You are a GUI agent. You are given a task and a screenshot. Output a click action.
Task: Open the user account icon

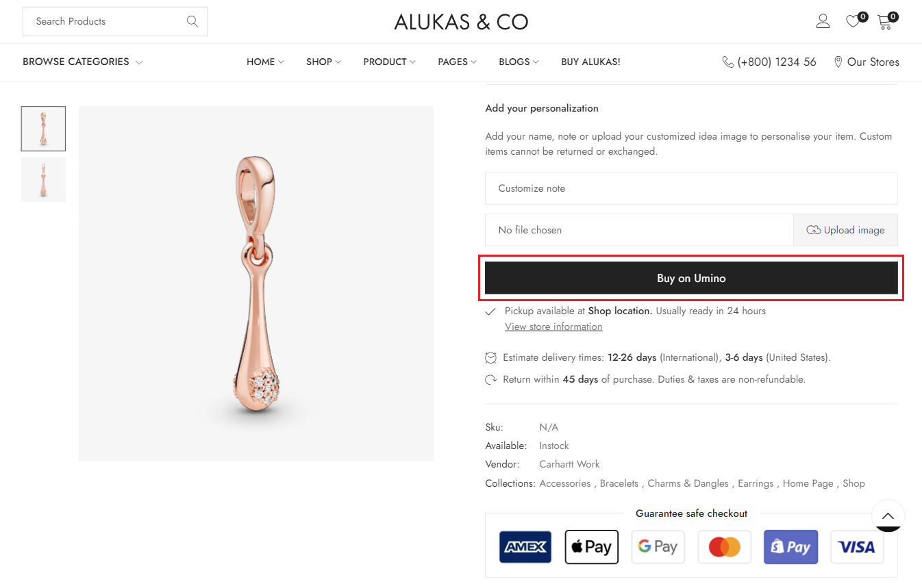tap(823, 21)
